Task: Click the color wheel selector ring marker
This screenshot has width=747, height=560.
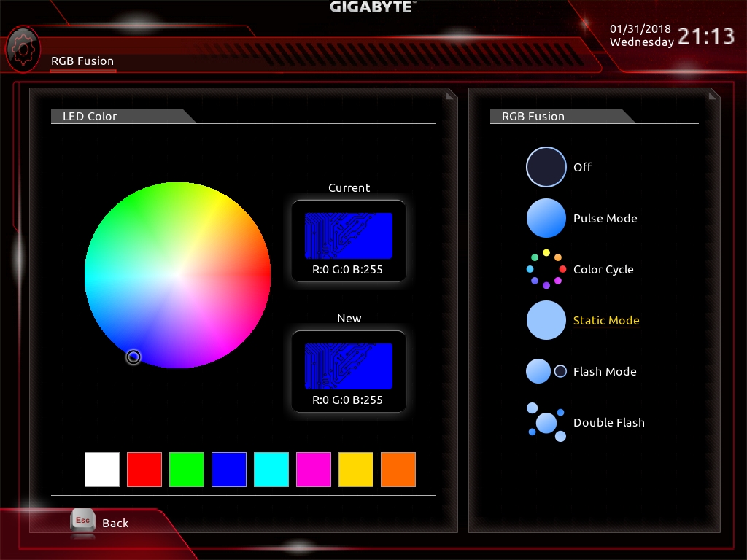Action: pos(133,357)
